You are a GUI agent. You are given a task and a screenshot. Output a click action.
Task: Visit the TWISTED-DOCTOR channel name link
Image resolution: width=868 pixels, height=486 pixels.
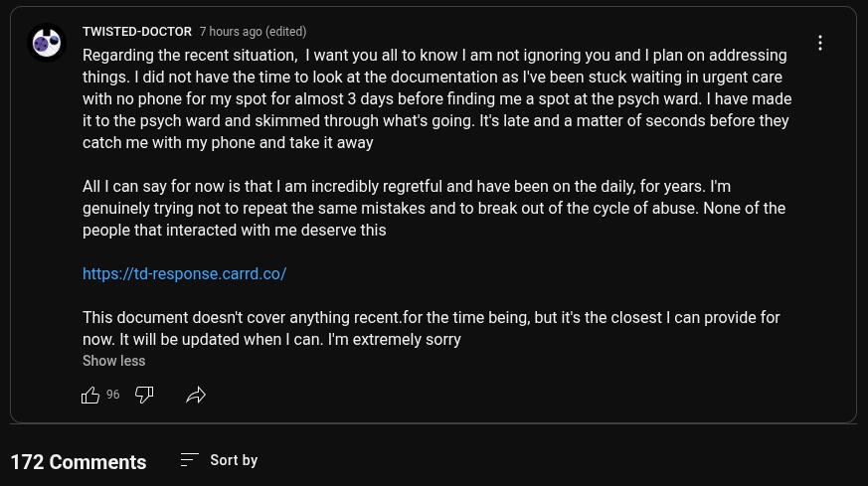136,32
